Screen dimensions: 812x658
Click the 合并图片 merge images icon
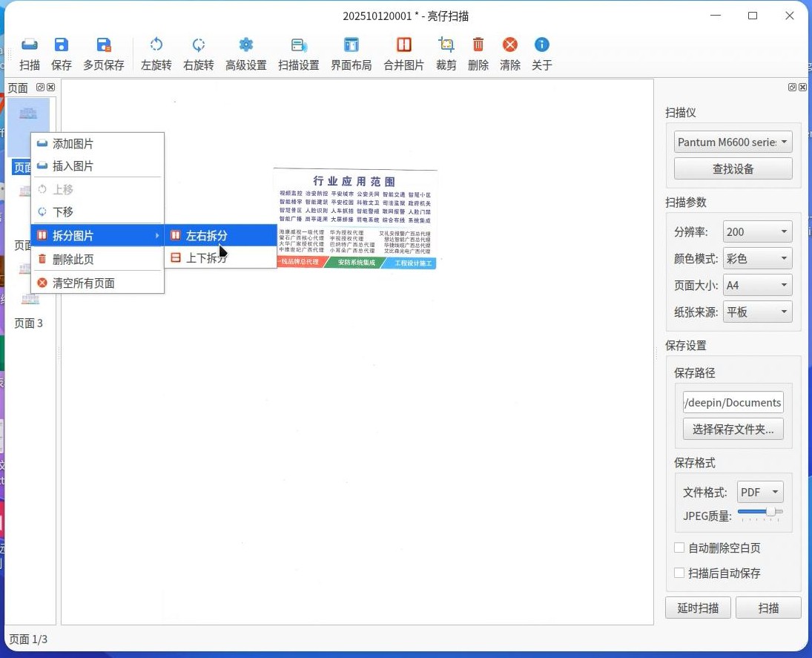coord(404,45)
